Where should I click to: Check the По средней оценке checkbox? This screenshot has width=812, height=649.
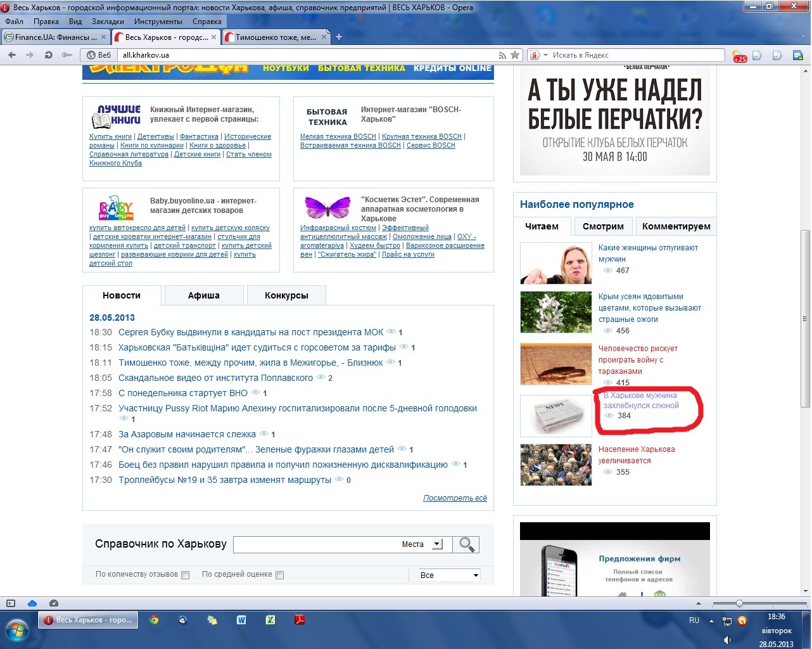280,575
